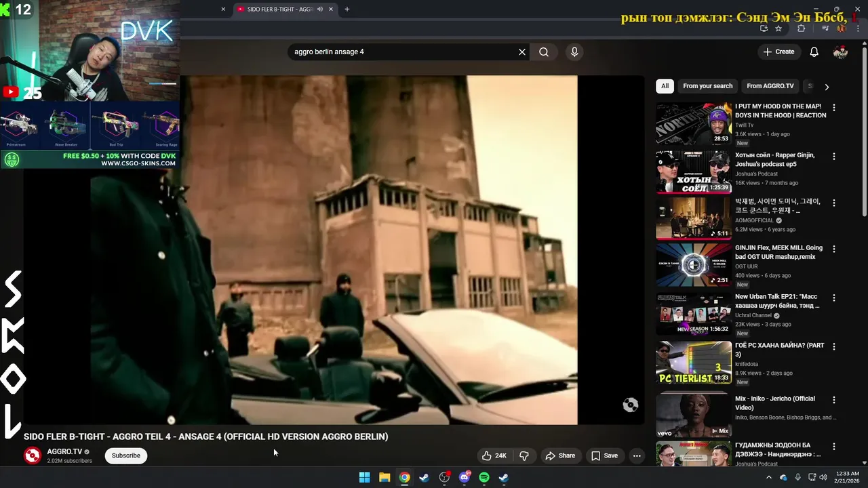The width and height of the screenshot is (868, 488).
Task: Open options for Boys in the Hood reaction
Action: pyautogui.click(x=834, y=107)
